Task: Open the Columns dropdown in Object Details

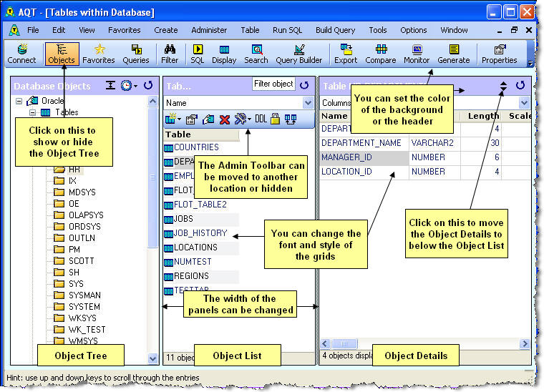Action: click(x=524, y=102)
